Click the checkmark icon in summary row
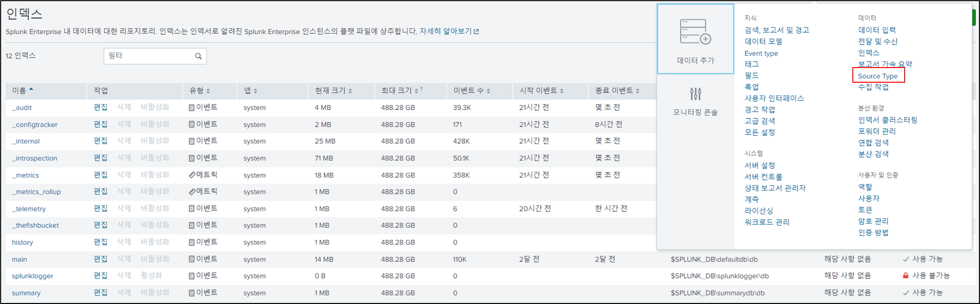 (x=906, y=293)
